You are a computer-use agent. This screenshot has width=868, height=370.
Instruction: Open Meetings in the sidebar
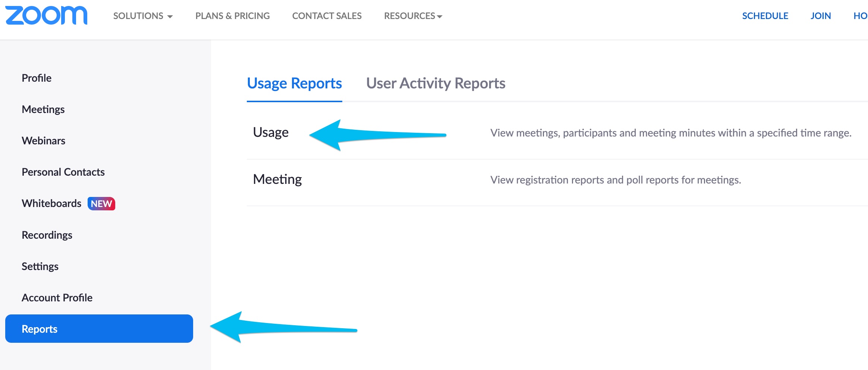tap(43, 109)
